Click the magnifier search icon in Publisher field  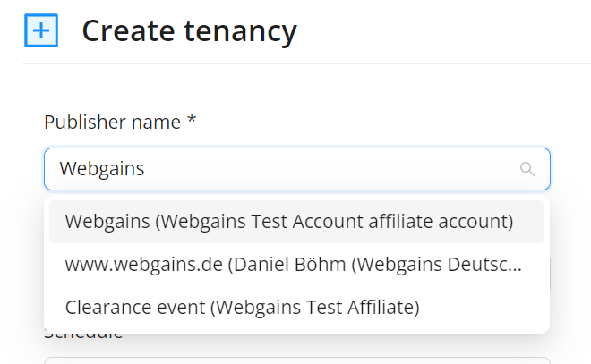527,169
